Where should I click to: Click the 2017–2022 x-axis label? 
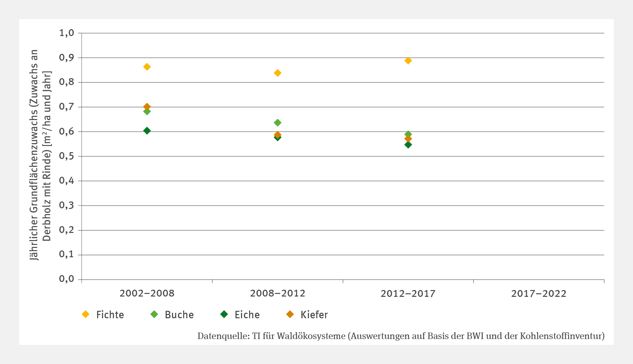(538, 294)
